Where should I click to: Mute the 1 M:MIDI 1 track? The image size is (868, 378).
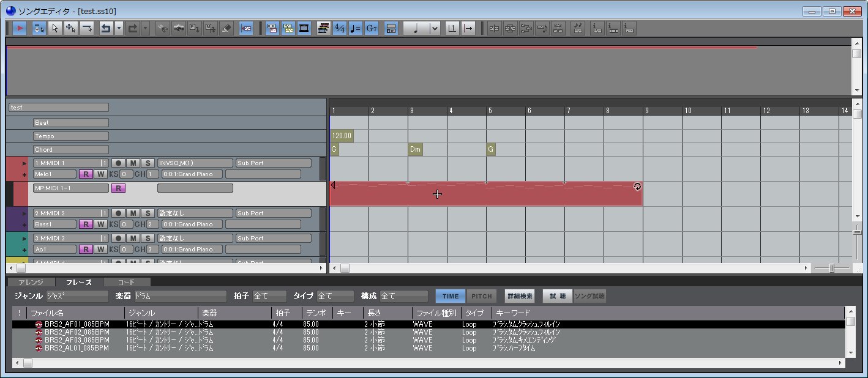[x=133, y=163]
